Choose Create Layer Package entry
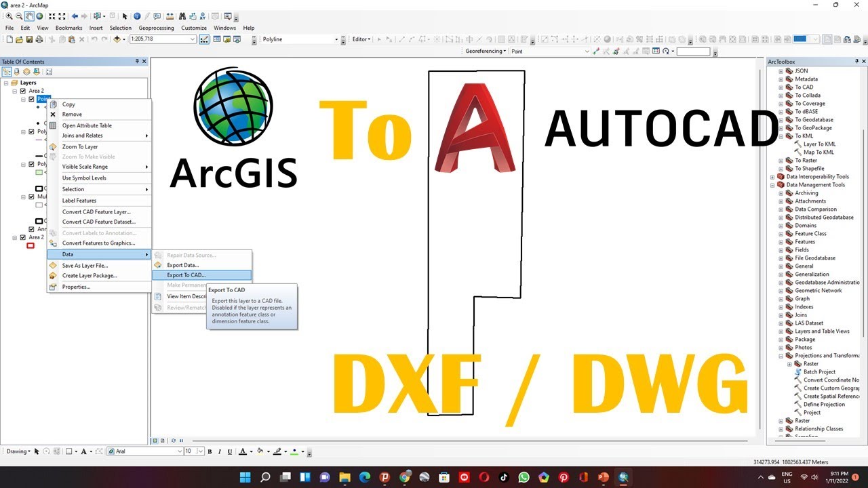Viewport: 868px width, 488px height. point(99,276)
